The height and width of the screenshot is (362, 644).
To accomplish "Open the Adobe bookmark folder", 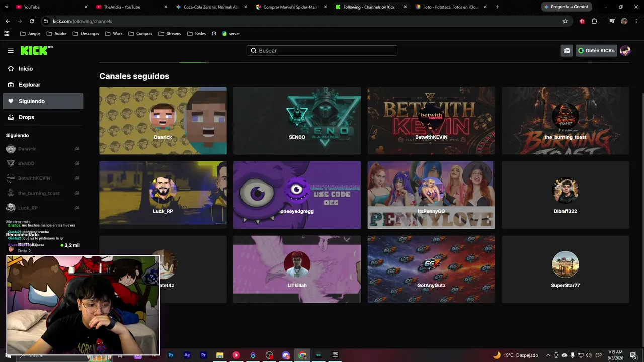I will click(56, 34).
